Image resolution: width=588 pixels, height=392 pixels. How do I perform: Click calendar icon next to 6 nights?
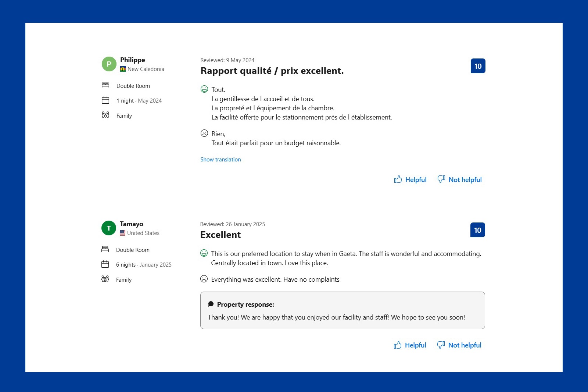[105, 264]
